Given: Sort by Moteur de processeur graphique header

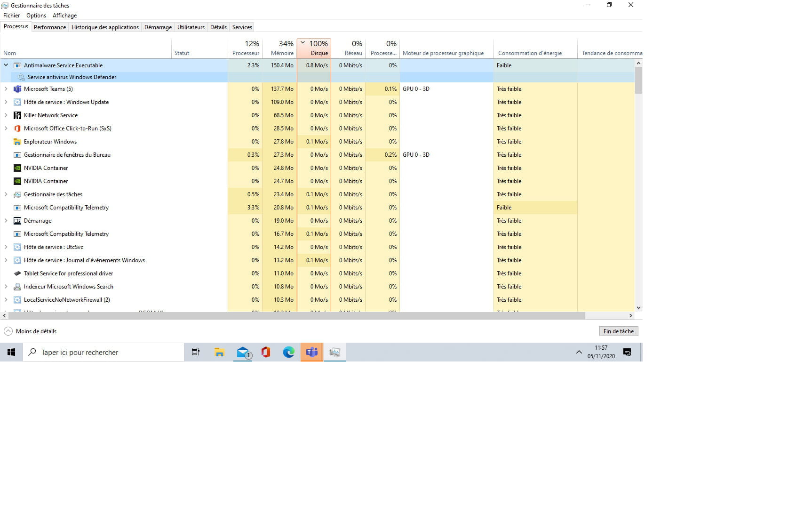Looking at the screenshot, I should tap(446, 48).
